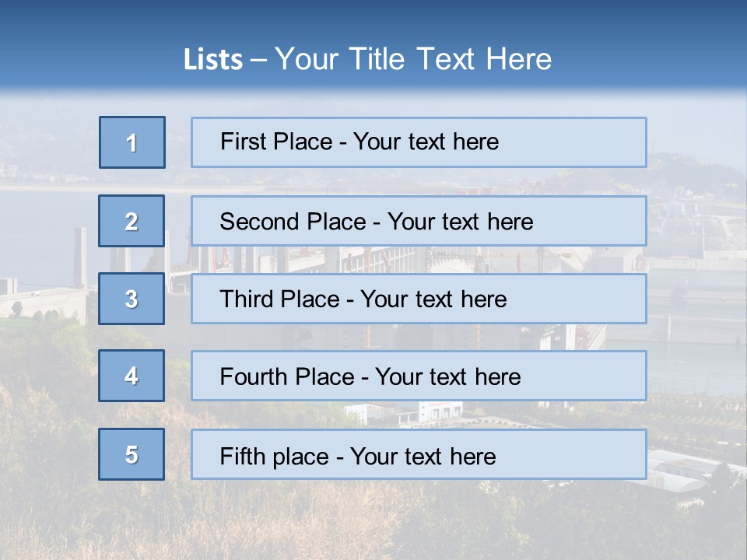The width and height of the screenshot is (747, 560).
Task: Click "Your Title Text Here" in the heading
Action: pyautogui.click(x=413, y=60)
